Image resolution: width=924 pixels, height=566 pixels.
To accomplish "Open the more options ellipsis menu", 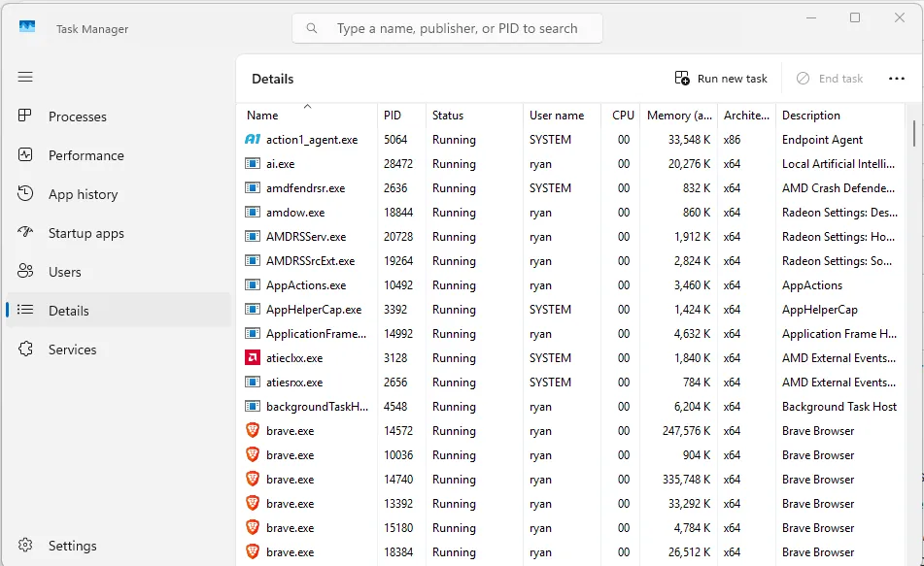I will [896, 79].
